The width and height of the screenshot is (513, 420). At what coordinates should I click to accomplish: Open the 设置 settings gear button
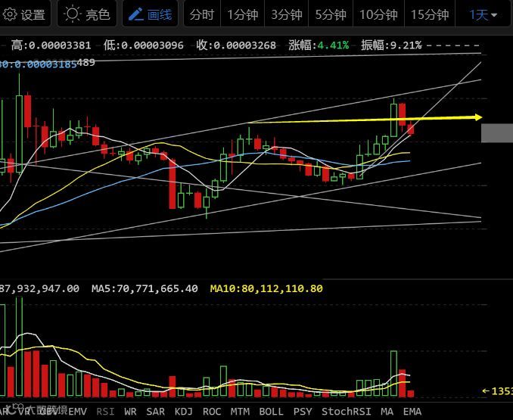click(24, 14)
